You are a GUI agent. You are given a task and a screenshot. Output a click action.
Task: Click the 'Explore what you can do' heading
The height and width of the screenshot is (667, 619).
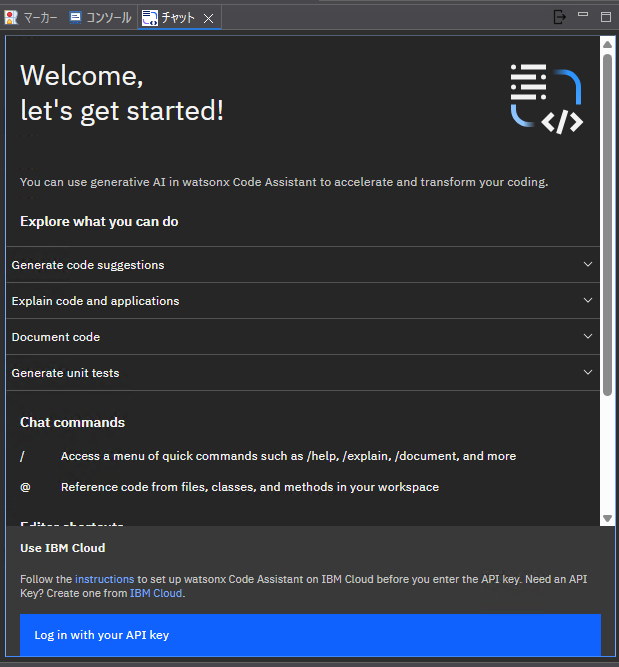point(99,222)
